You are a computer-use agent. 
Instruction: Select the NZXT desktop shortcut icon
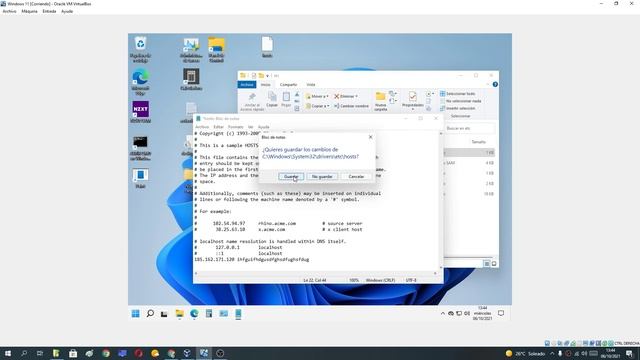[140, 112]
